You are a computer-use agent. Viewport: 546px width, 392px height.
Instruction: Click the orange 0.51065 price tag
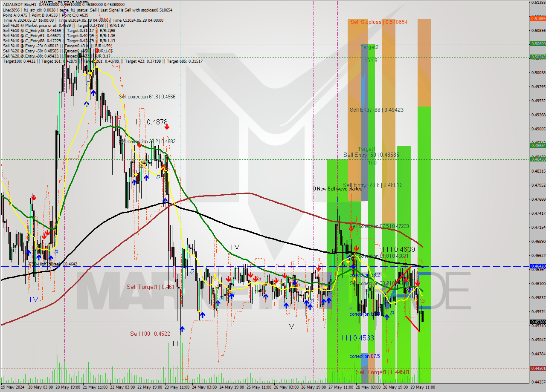coord(537,18)
